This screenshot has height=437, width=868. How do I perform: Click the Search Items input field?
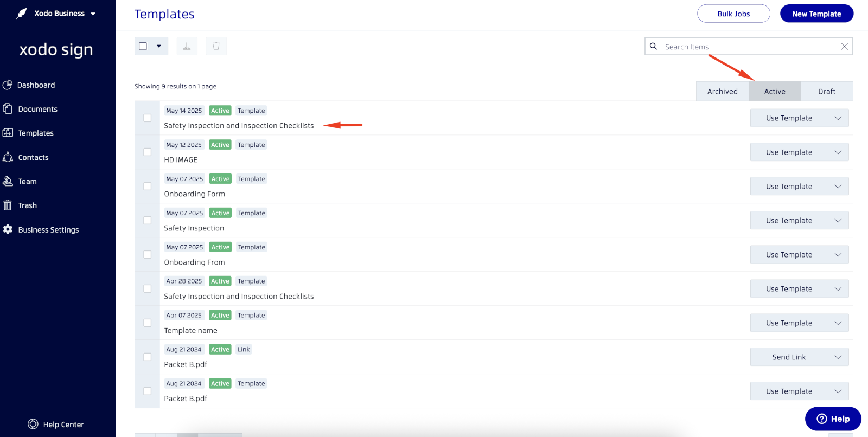pos(749,47)
